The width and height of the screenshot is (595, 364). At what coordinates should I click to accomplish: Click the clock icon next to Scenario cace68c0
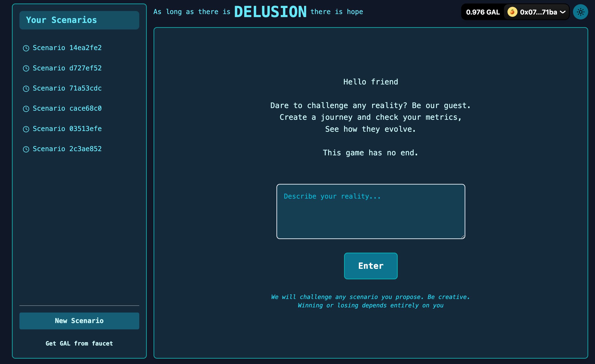(26, 109)
